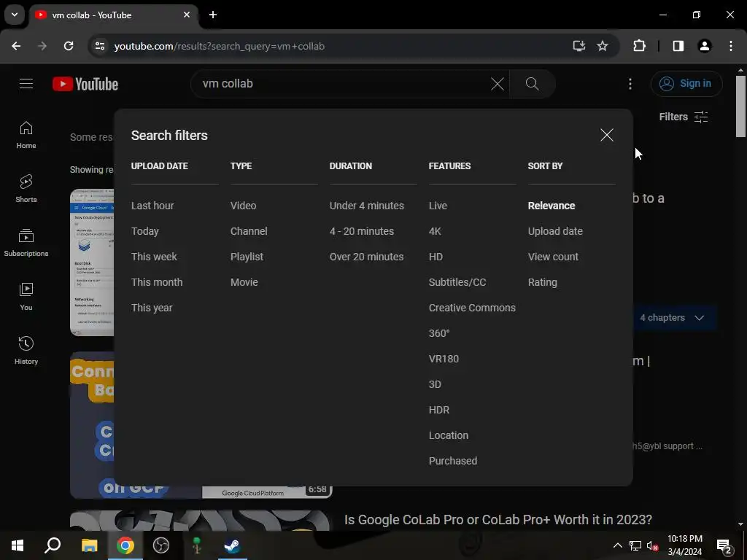Screen dimensions: 747x560
Task: Open File Explorer from taskbar
Action: [x=89, y=545]
